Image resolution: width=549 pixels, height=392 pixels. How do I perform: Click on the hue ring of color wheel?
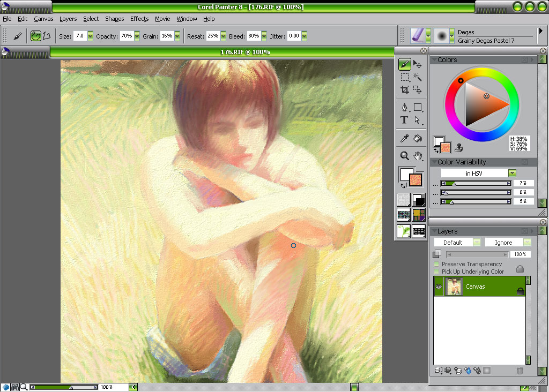click(514, 105)
